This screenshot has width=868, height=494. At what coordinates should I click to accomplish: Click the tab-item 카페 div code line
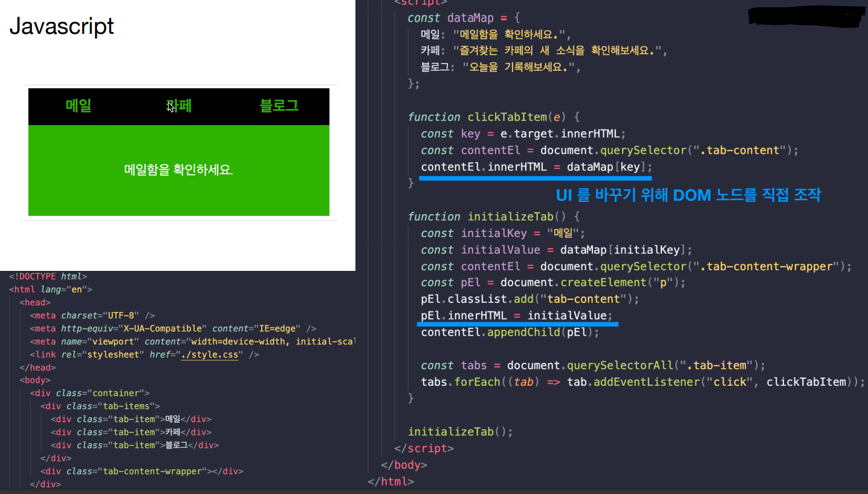click(x=131, y=432)
